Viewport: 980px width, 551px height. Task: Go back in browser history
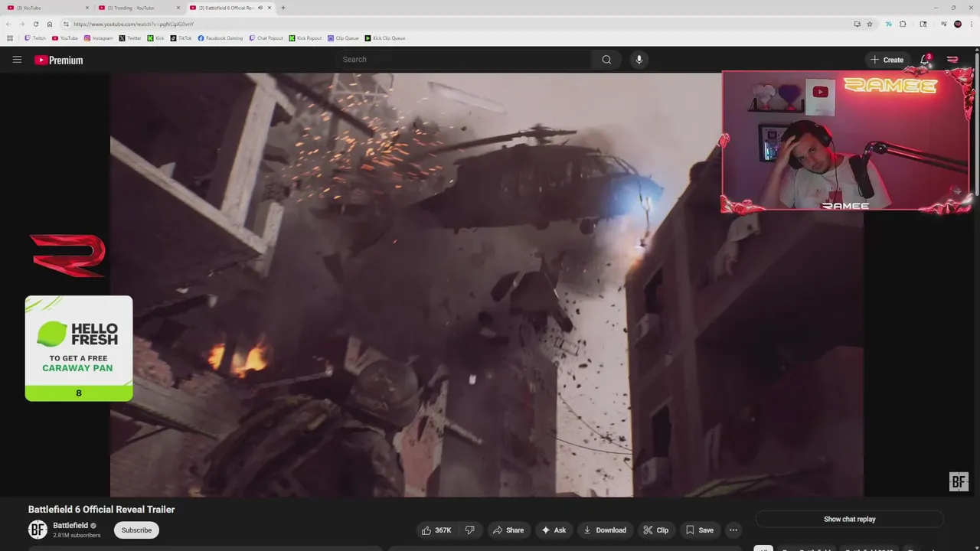(8, 24)
